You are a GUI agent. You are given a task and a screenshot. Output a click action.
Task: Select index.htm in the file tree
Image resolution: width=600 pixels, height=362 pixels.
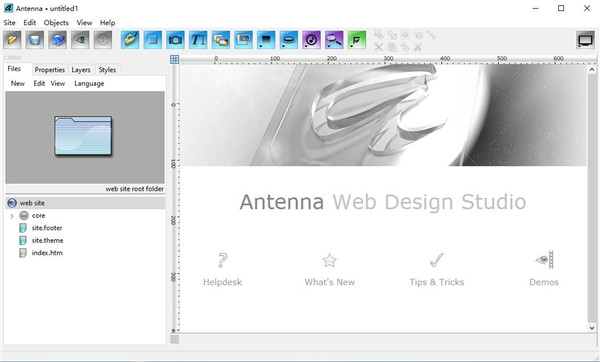pyautogui.click(x=47, y=253)
